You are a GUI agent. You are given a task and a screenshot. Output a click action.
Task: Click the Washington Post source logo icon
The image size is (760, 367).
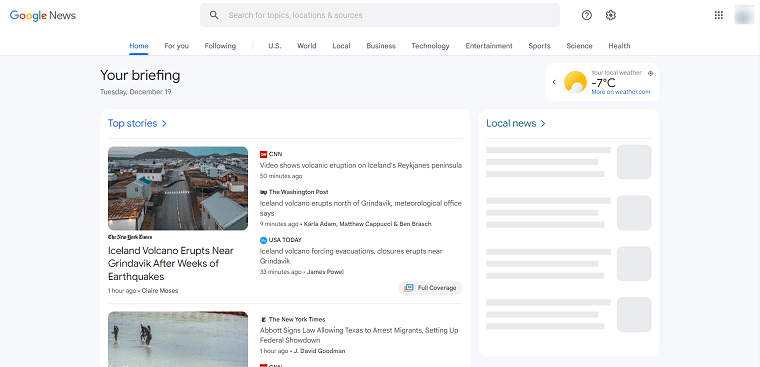pyautogui.click(x=263, y=192)
